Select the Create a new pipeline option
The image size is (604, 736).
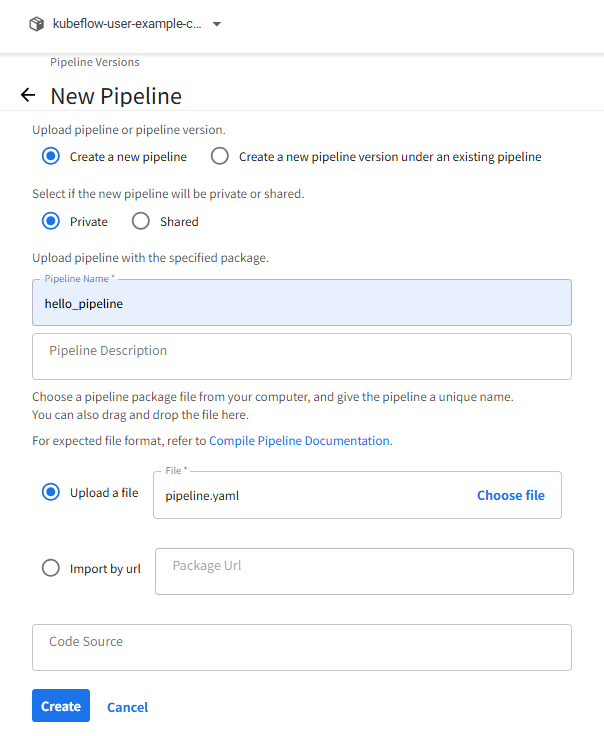51,157
